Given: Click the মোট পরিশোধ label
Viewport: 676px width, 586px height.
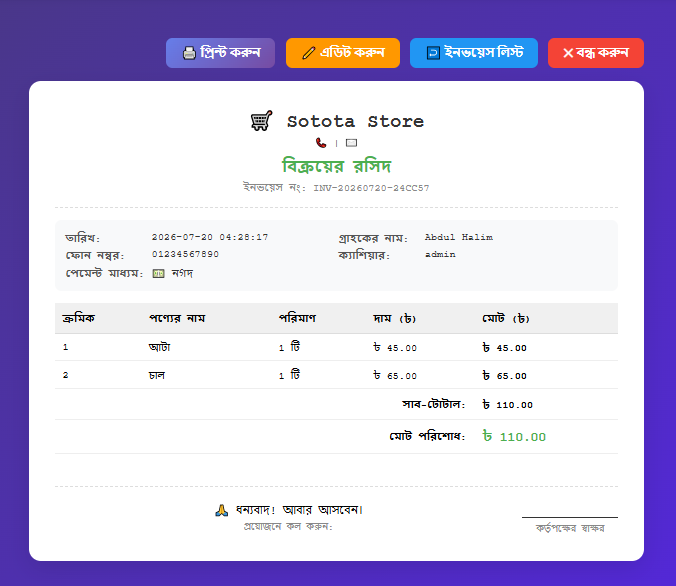Looking at the screenshot, I should tap(427, 436).
